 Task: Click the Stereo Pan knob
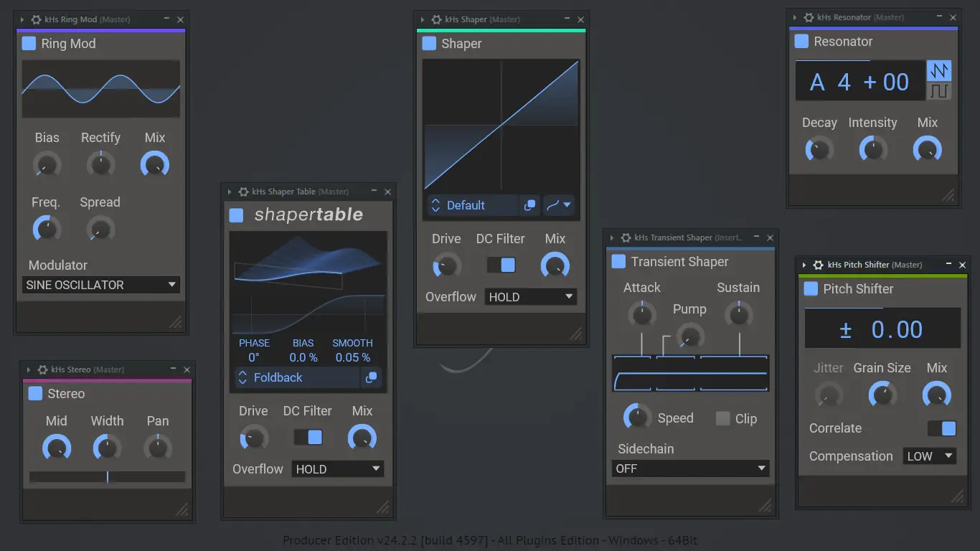click(158, 448)
